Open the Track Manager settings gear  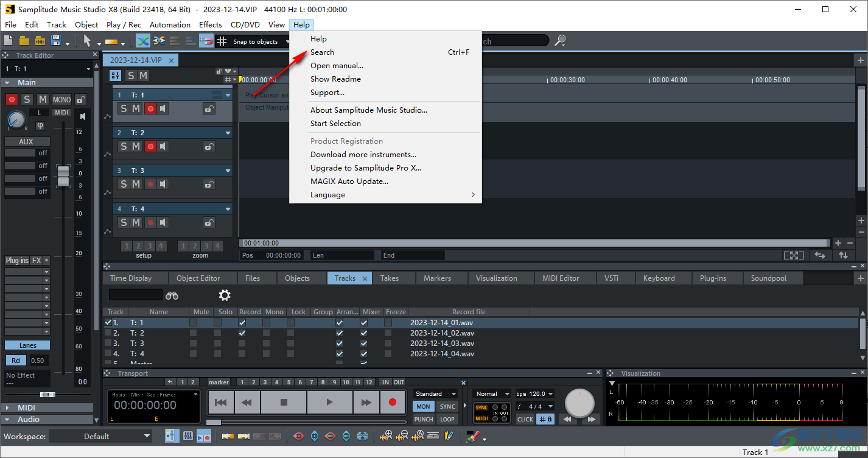224,295
